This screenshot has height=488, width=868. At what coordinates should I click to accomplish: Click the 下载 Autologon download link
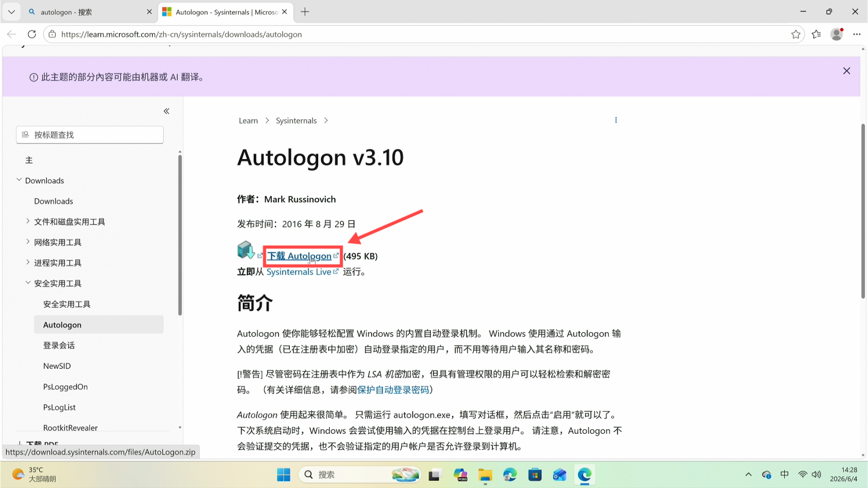tap(299, 256)
